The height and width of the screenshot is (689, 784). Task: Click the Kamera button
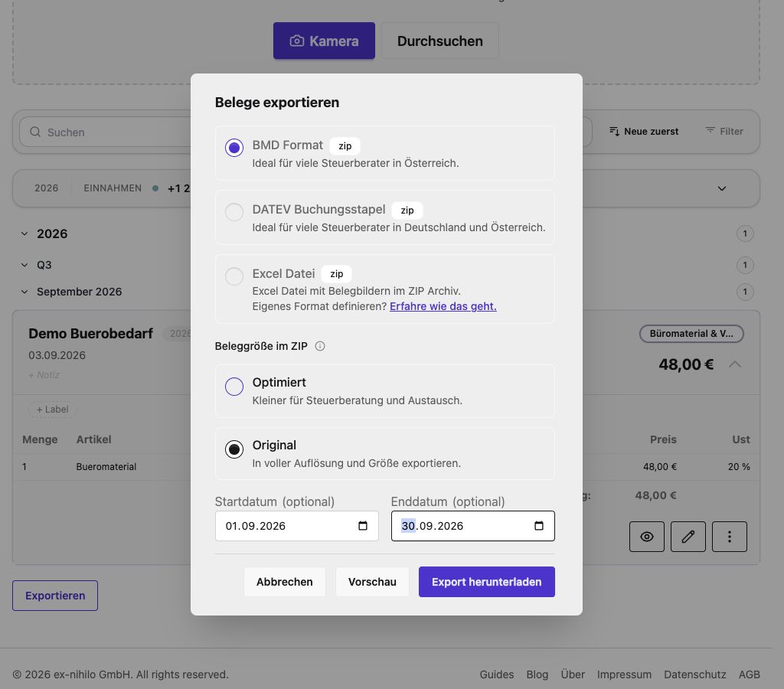tap(324, 41)
